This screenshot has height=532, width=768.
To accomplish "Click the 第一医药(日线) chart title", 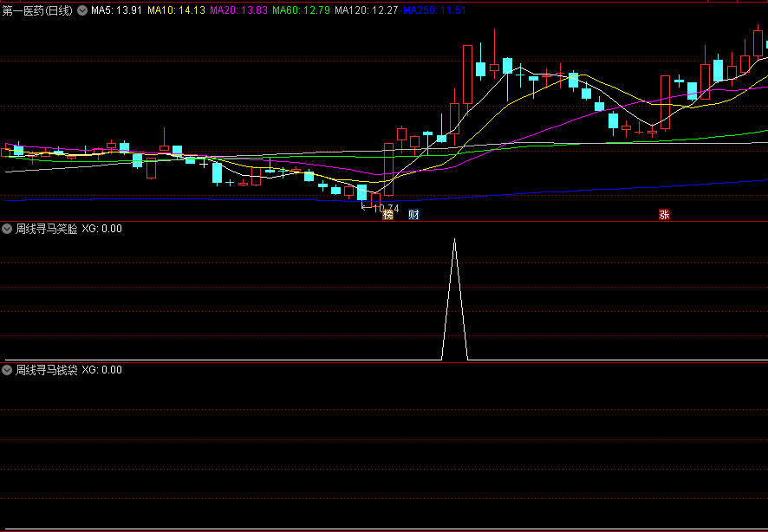I will pyautogui.click(x=38, y=10).
